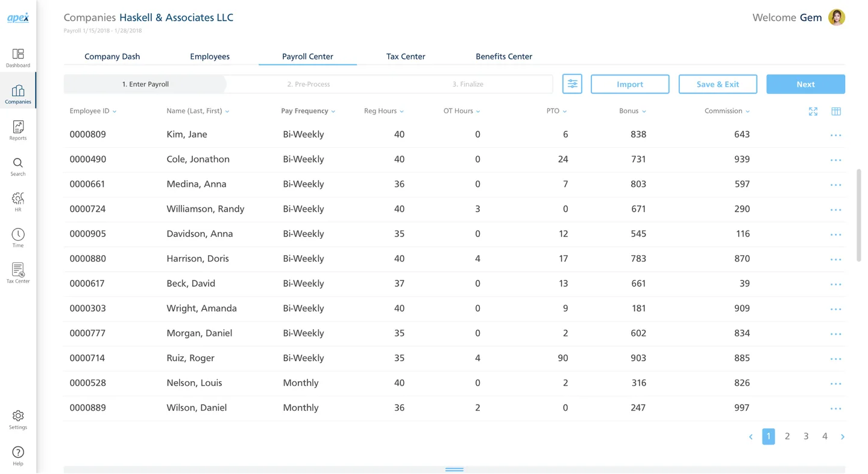Open row actions for Kim, Jane
Viewport: 868px width, 474px height.
[836, 135]
